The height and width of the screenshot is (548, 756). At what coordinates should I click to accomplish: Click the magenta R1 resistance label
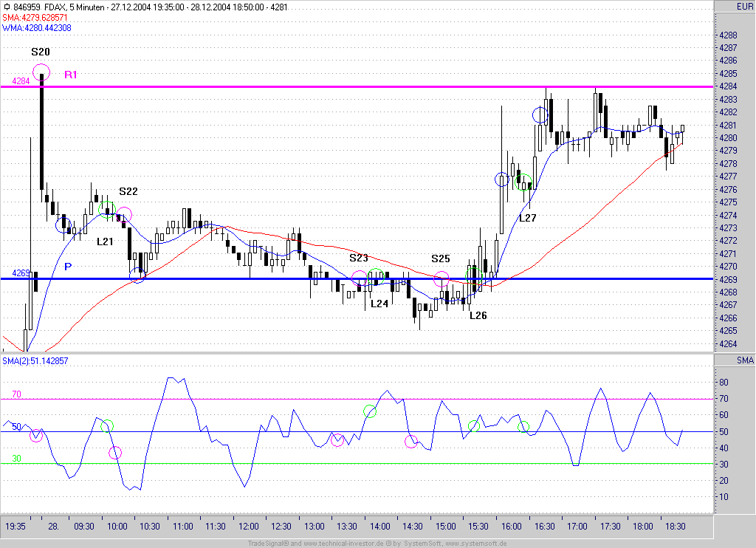[71, 75]
